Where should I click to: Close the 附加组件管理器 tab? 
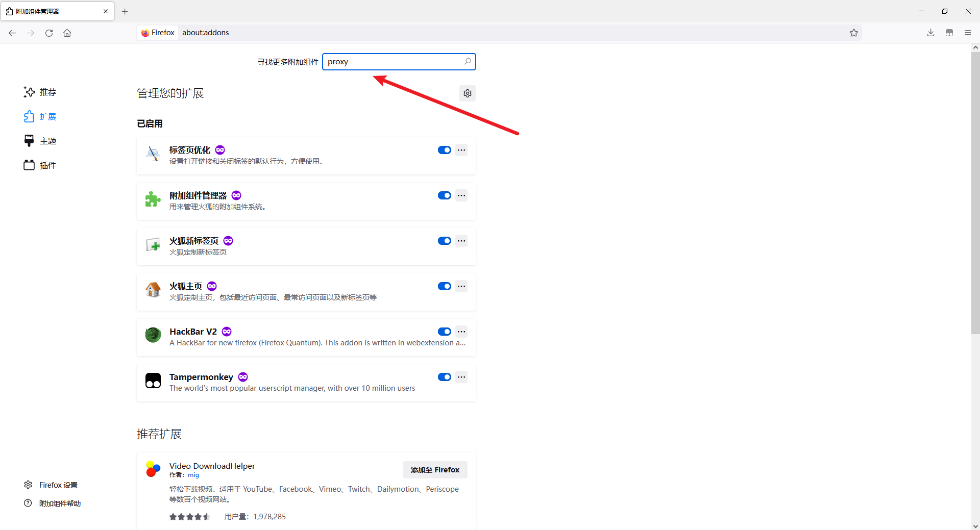pos(106,11)
